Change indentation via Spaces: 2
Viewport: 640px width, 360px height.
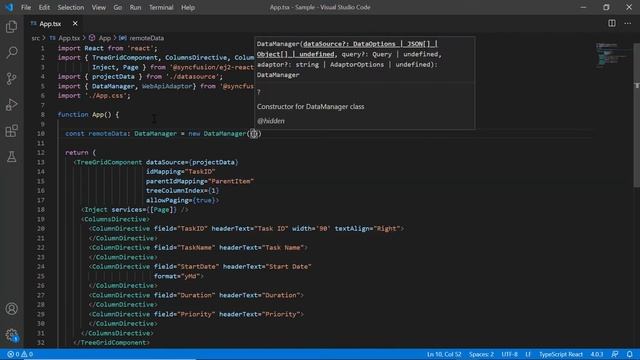pos(481,354)
